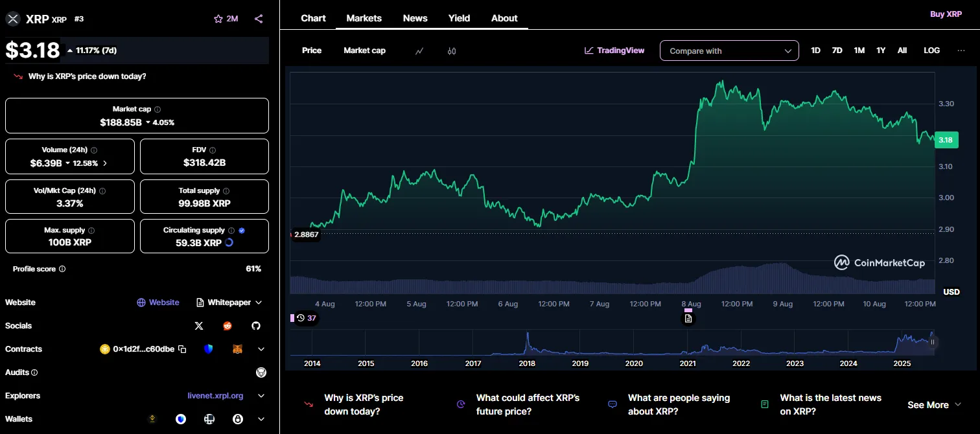Open the Compare with dropdown
980x434 pixels.
[x=729, y=51]
